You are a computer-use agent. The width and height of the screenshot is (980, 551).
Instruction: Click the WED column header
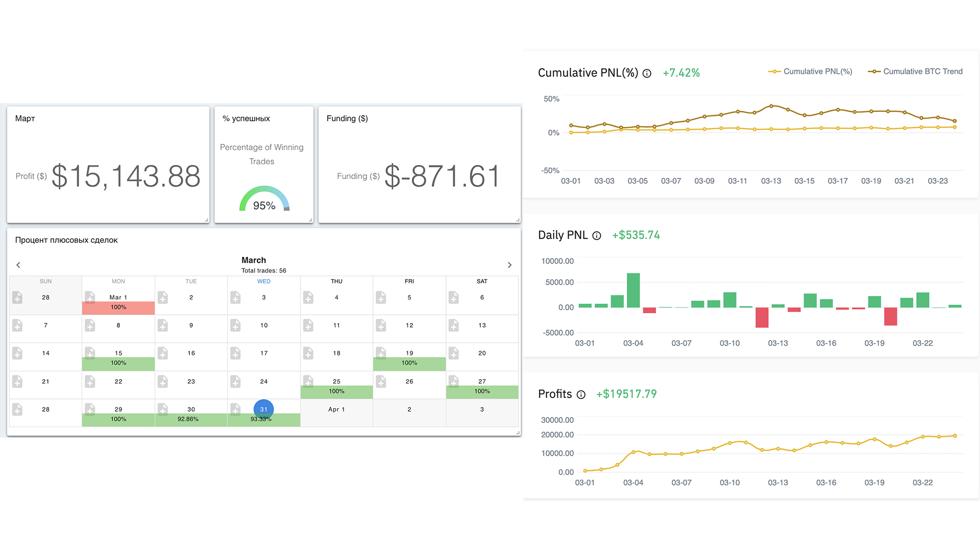(x=264, y=282)
